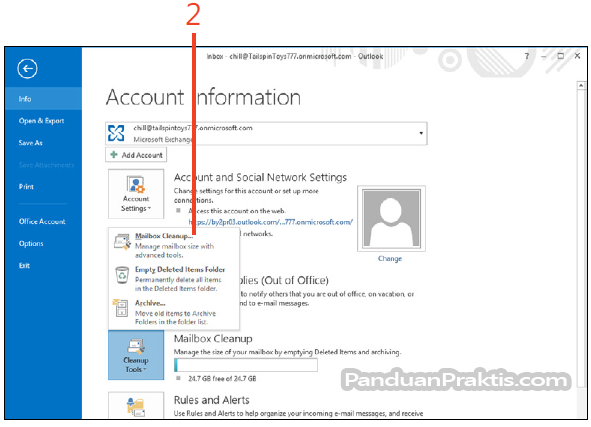Image resolution: width=591 pixels, height=427 pixels.
Task: Click the Microsoft Exchange account icon
Action: (x=116, y=133)
